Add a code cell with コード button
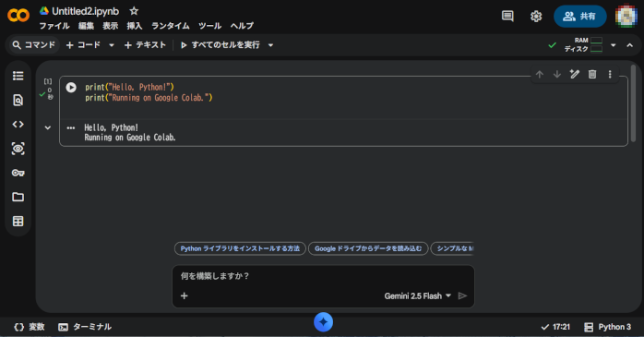The height and width of the screenshot is (337, 644). point(83,45)
